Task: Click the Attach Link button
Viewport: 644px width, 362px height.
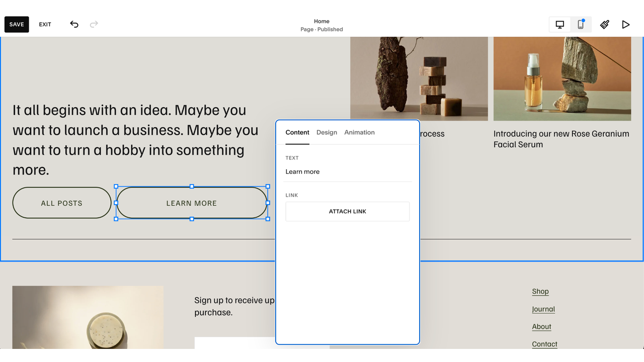Action: point(348,211)
